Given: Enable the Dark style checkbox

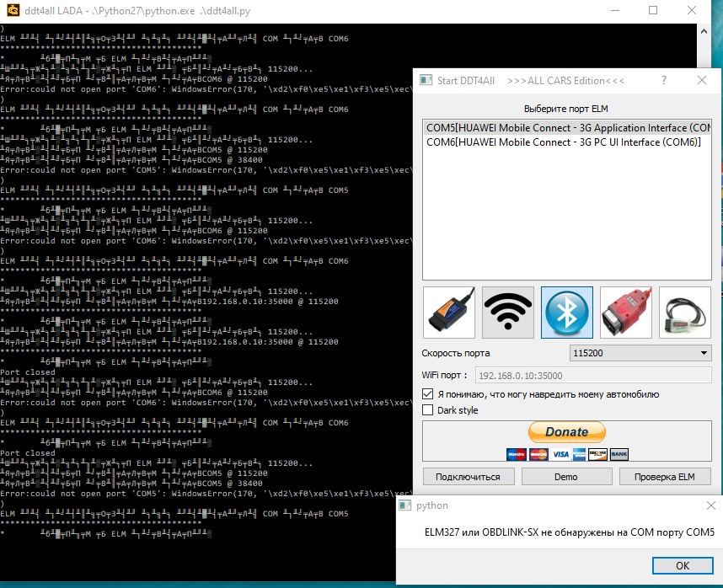Looking at the screenshot, I should coord(428,410).
